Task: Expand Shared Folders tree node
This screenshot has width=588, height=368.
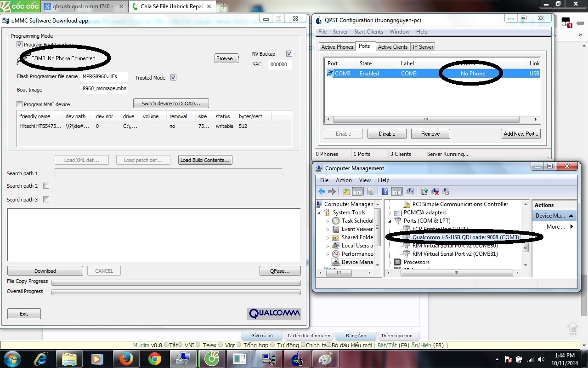Action: point(328,237)
